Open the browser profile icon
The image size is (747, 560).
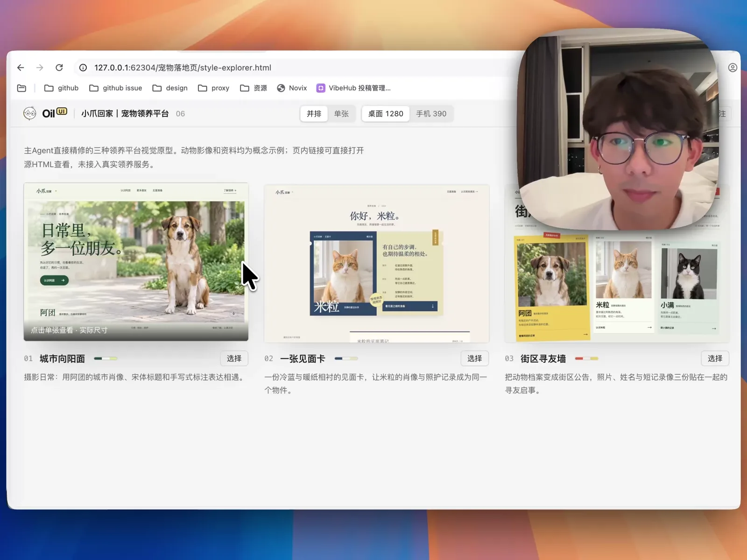pyautogui.click(x=733, y=68)
